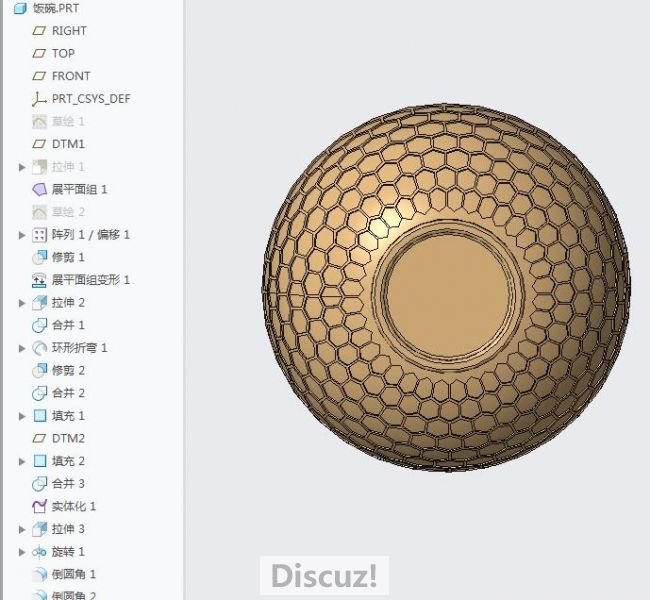Screen dimensions: 650x600
Task: Expand the 拉伸 2 feature node
Action: pos(22,303)
